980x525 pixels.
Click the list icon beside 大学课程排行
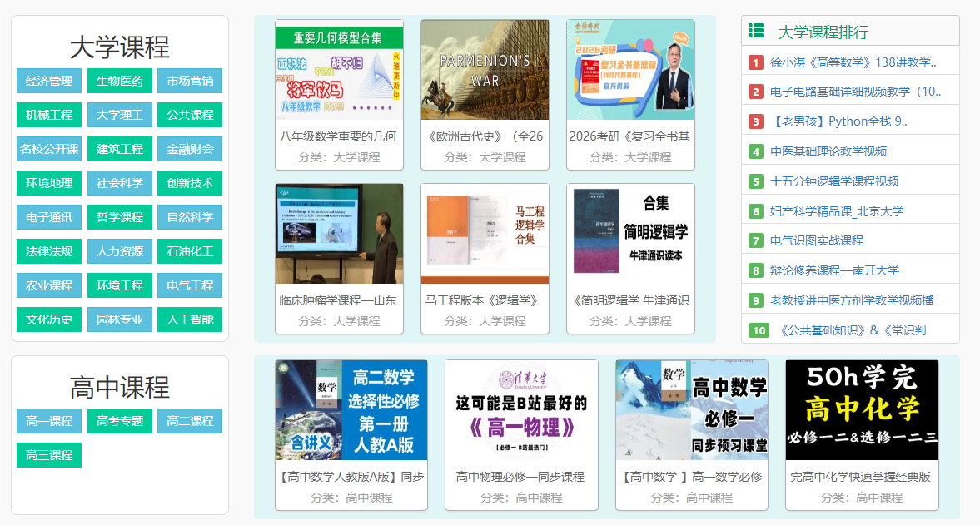coord(754,31)
